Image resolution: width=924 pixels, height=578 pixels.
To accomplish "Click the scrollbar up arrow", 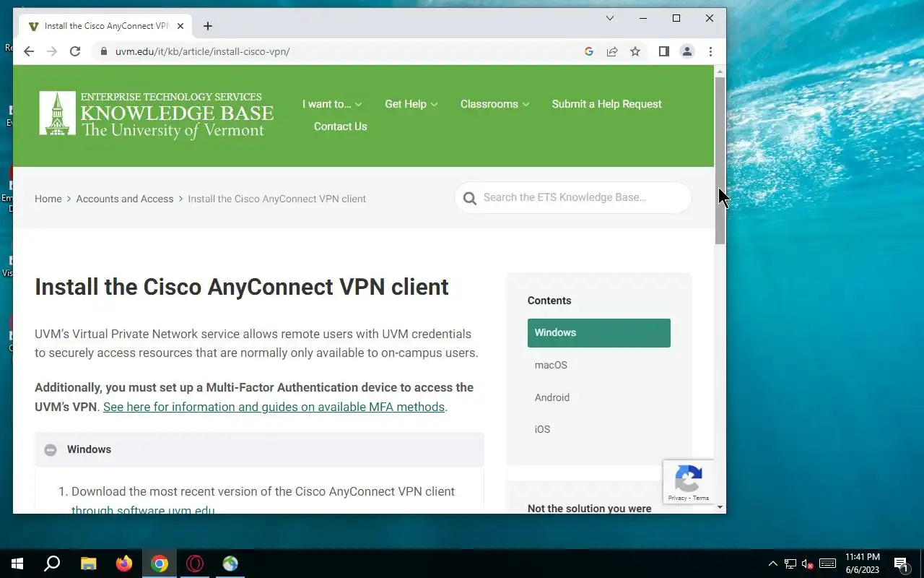I will point(720,71).
